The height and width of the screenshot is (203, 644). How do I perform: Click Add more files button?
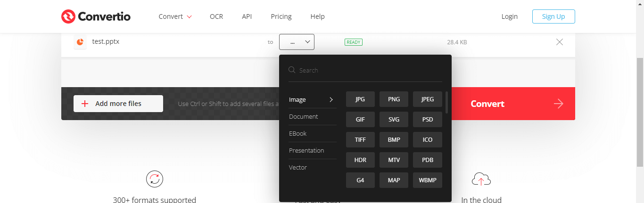pyautogui.click(x=118, y=104)
